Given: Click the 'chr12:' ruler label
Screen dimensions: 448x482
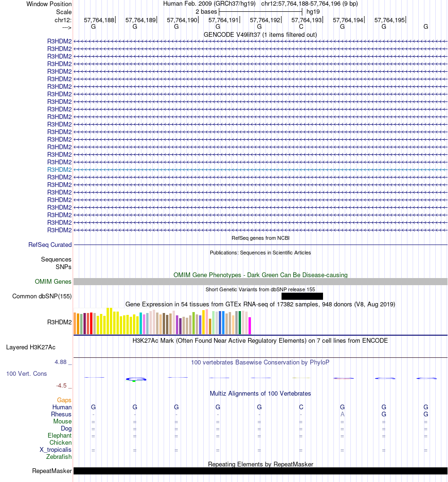Looking at the screenshot, I should 63,20.
